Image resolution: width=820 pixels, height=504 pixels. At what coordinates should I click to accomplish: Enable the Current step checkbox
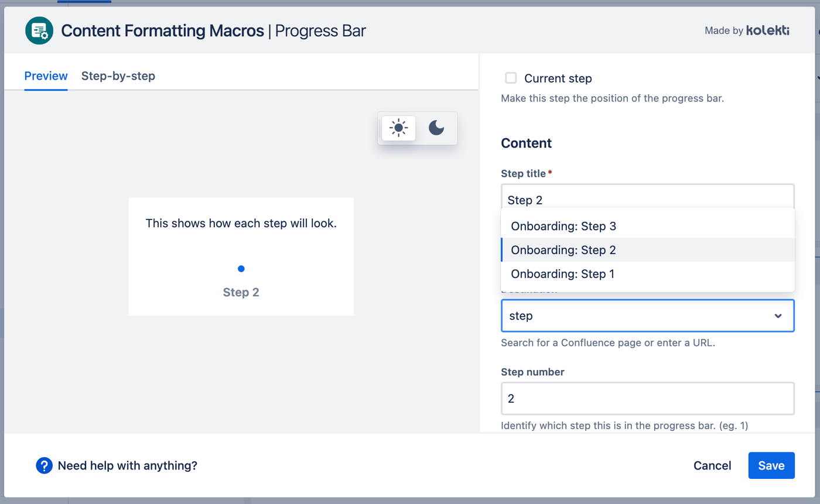tap(511, 78)
